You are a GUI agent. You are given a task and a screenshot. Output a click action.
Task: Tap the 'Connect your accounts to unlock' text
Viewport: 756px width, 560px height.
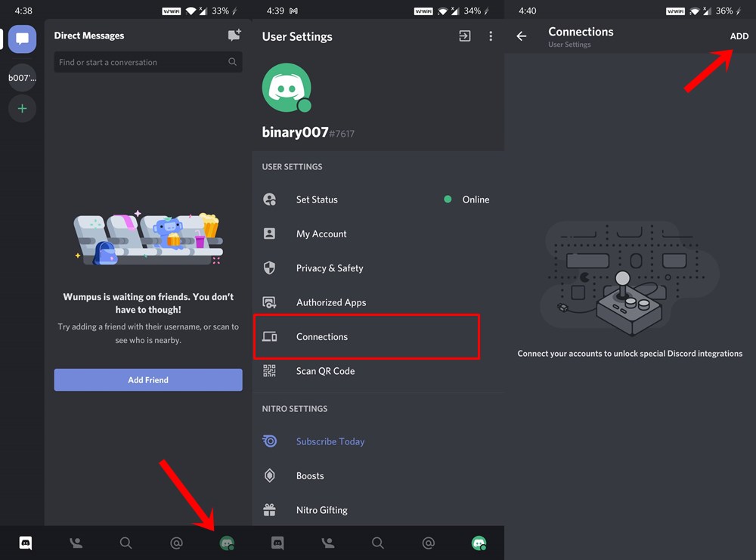tap(630, 353)
